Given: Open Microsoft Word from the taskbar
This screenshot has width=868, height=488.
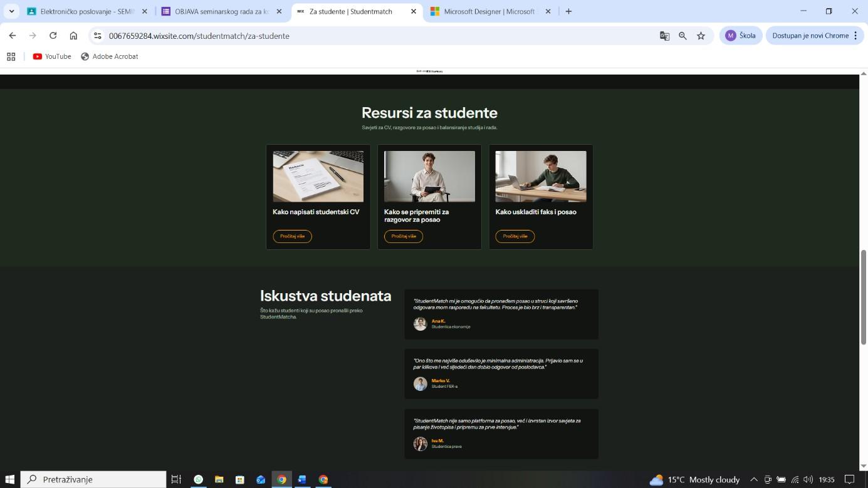Looking at the screenshot, I should 302,479.
